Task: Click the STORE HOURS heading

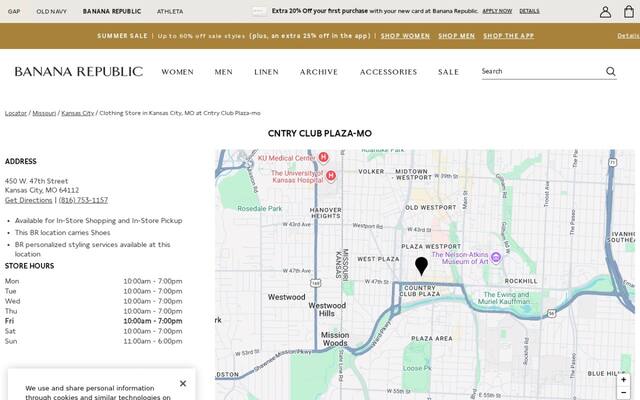Action: (x=29, y=266)
